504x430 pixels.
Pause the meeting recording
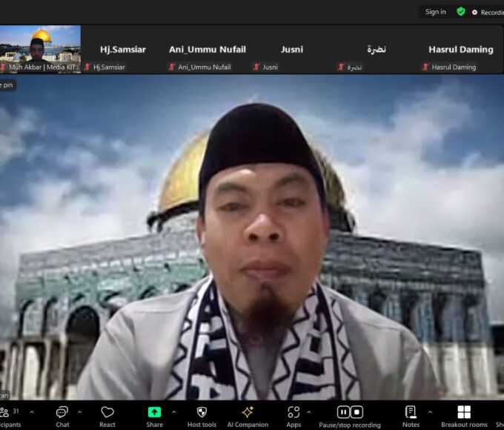coord(343,412)
